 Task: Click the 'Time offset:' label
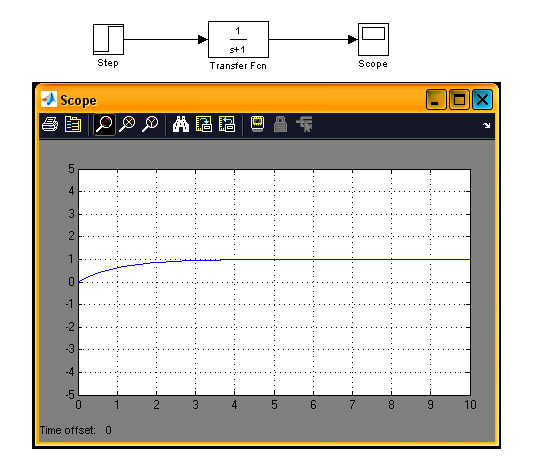click(x=67, y=430)
